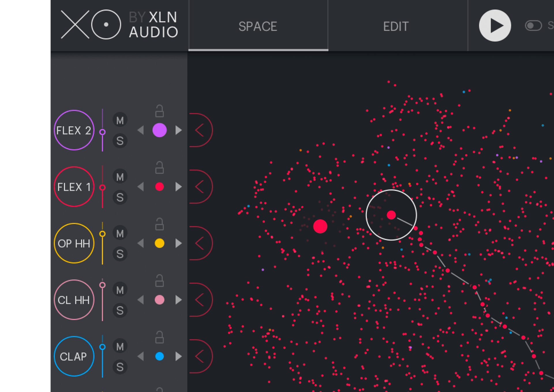Switch to the SPACE tab
The height and width of the screenshot is (392, 554).
tap(258, 26)
